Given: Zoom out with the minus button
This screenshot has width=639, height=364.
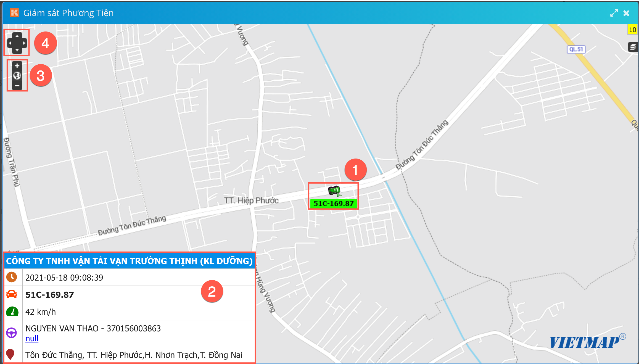Looking at the screenshot, I should tap(17, 86).
